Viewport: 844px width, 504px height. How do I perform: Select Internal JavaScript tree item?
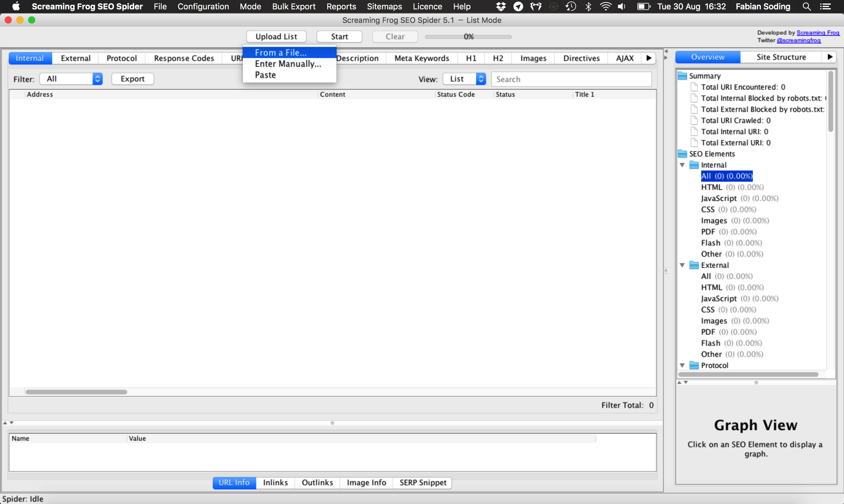pyautogui.click(x=739, y=198)
